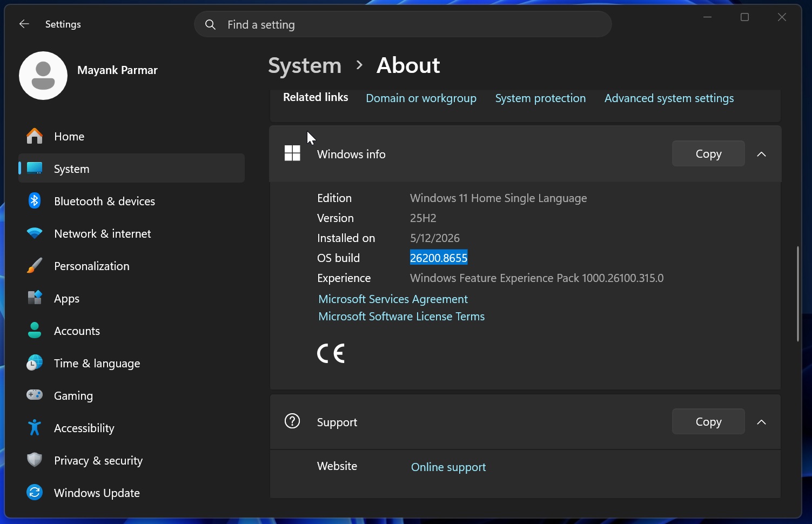812x524 pixels.
Task: Open Apps settings
Action: tap(131, 298)
